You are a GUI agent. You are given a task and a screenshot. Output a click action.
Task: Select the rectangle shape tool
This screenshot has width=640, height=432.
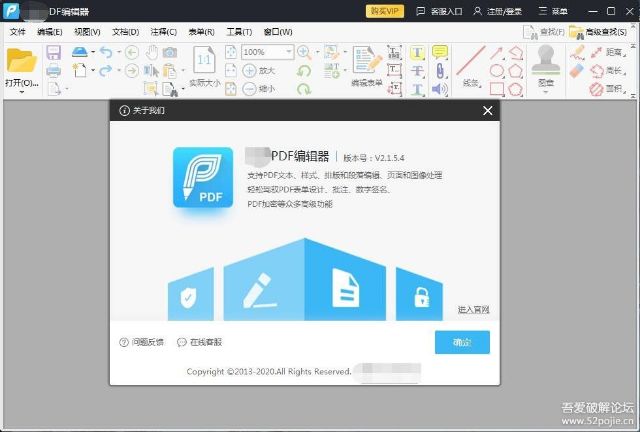(x=497, y=89)
